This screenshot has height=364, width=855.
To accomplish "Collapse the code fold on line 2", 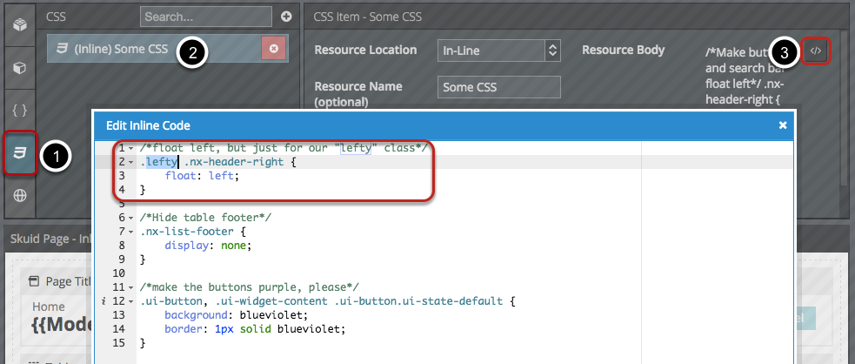I will pos(131,162).
